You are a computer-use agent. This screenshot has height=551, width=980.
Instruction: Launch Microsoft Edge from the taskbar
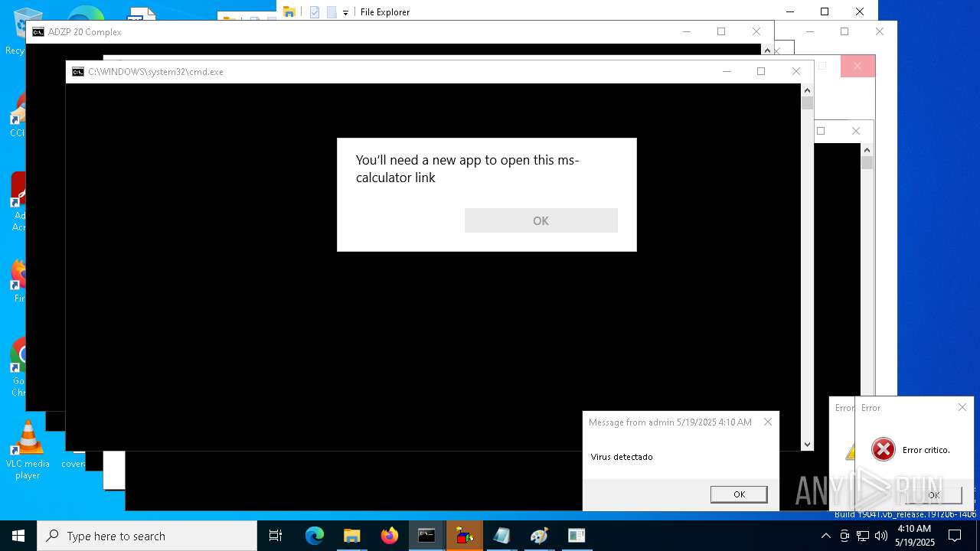click(x=315, y=536)
